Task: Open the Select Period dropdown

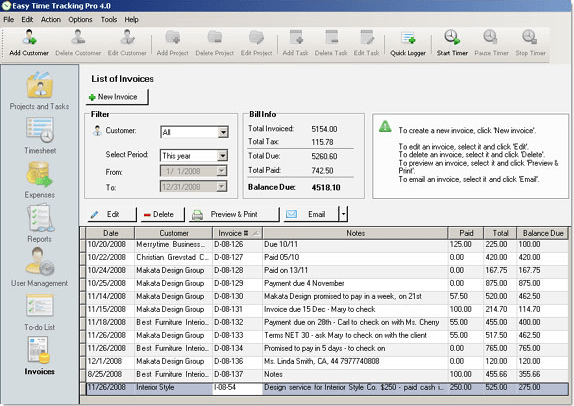Action: point(222,156)
